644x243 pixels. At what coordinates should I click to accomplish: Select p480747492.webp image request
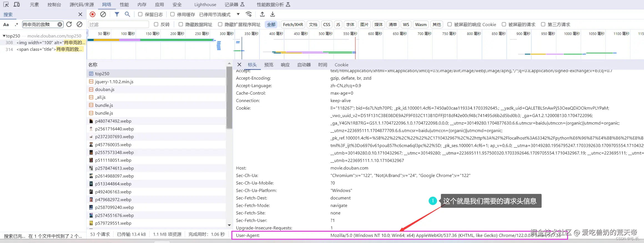[157, 121]
